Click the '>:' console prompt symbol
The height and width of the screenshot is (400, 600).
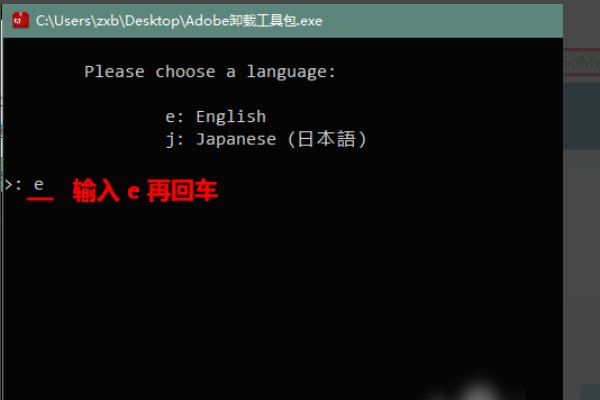tap(12, 185)
